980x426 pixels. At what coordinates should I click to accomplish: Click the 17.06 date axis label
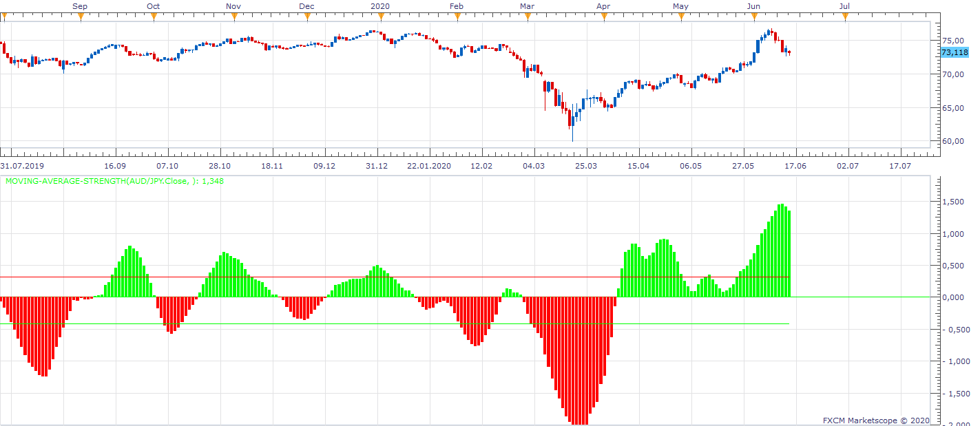[795, 166]
